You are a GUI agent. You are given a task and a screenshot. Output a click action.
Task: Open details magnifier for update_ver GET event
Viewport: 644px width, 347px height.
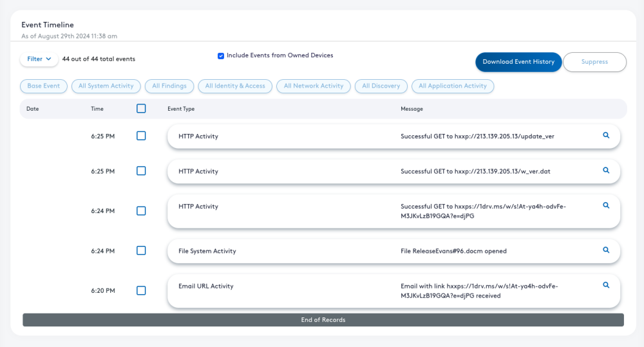point(606,135)
